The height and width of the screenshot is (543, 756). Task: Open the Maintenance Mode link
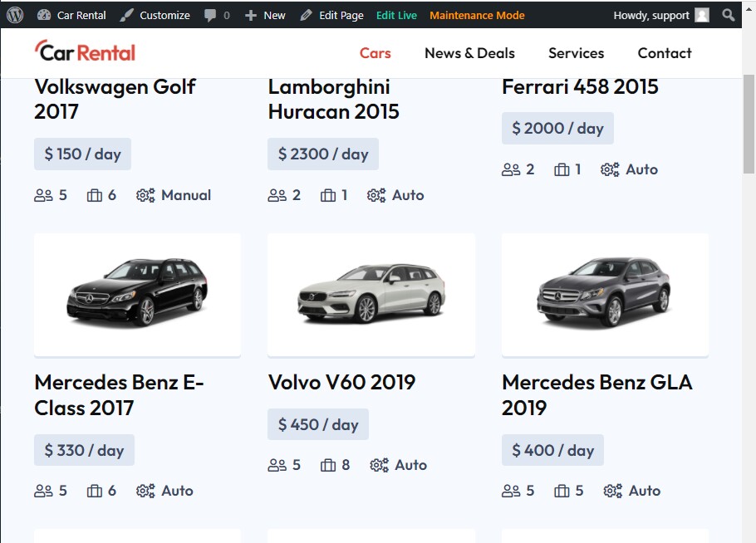[x=477, y=15]
